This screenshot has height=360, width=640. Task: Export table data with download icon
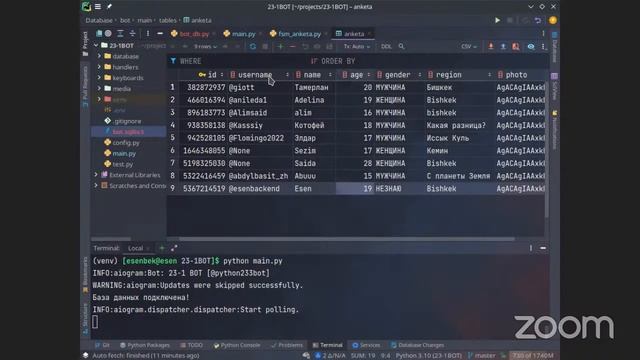click(491, 47)
